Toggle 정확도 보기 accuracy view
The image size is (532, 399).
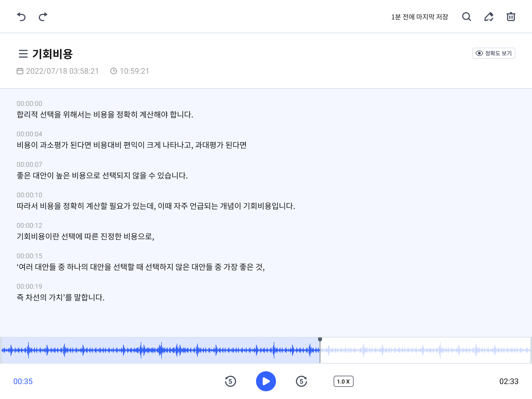pyautogui.click(x=493, y=53)
